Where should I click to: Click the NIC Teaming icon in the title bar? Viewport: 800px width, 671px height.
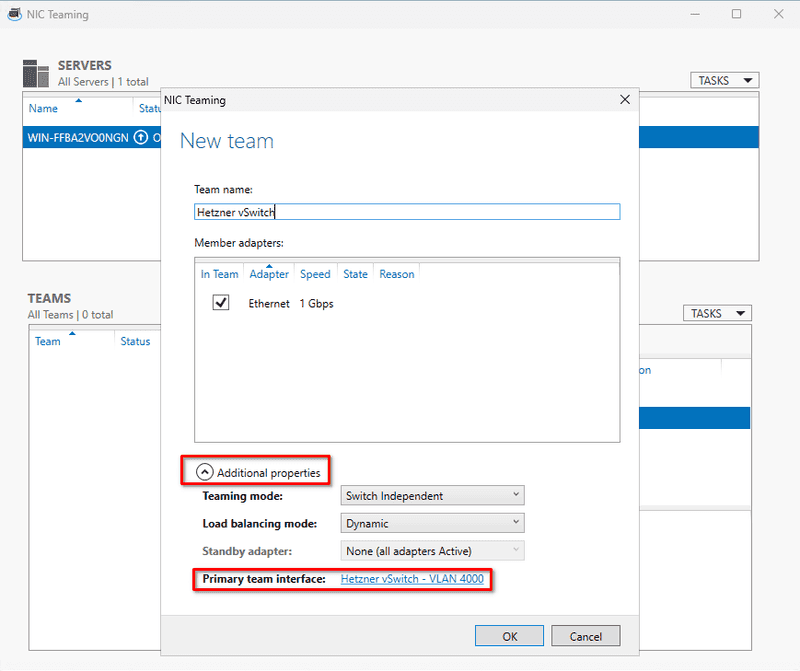14,14
